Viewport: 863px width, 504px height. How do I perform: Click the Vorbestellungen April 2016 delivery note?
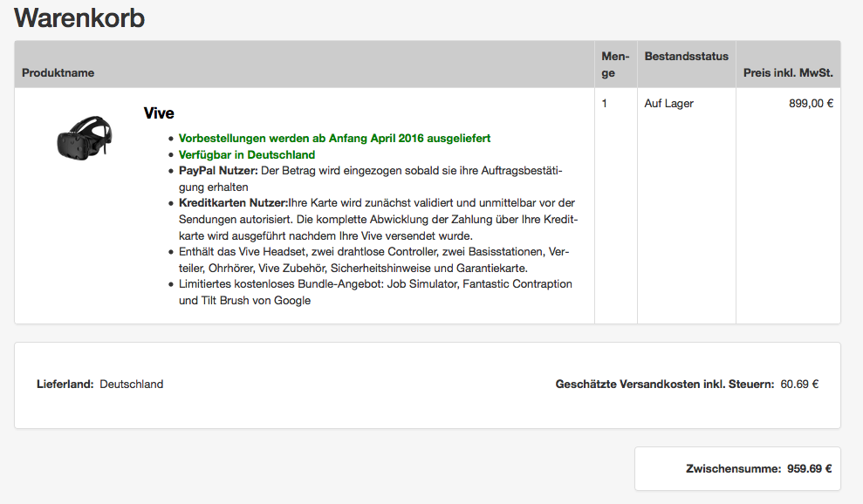click(x=334, y=138)
